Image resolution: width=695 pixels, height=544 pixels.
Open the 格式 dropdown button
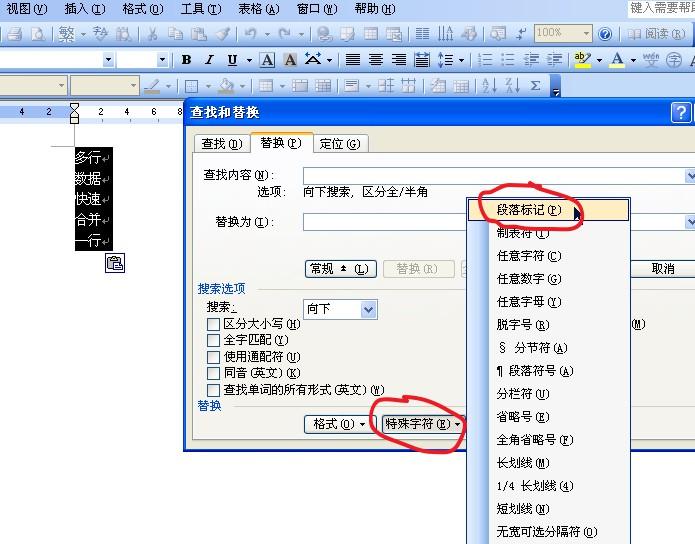coord(340,424)
